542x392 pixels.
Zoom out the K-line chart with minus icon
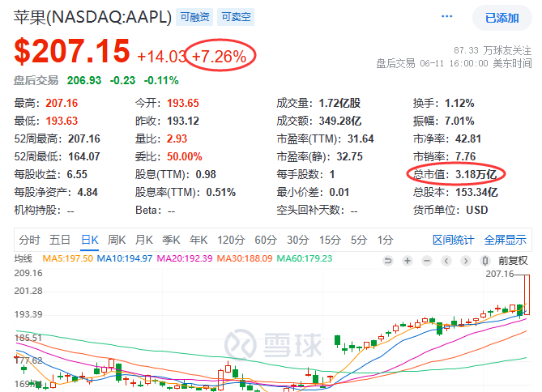[x=427, y=261]
